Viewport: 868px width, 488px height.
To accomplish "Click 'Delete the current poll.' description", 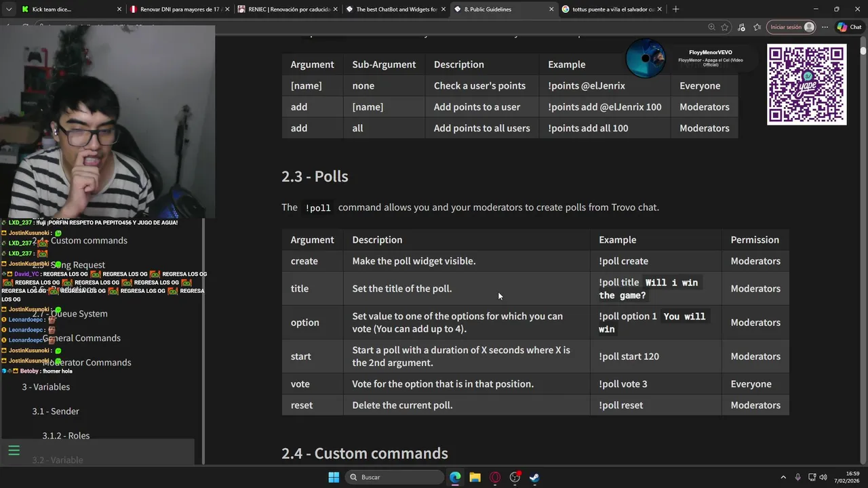I will (402, 405).
